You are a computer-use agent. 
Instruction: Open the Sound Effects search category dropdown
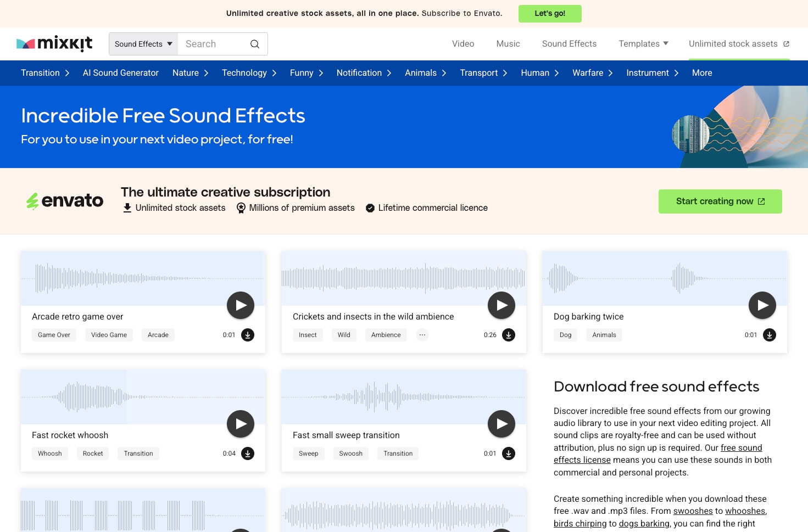tap(143, 44)
